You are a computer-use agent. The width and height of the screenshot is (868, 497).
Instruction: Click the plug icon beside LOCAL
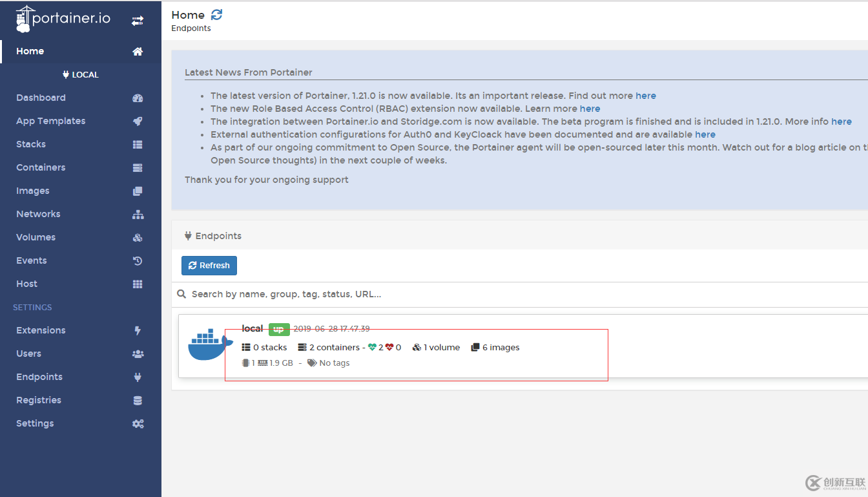click(66, 75)
